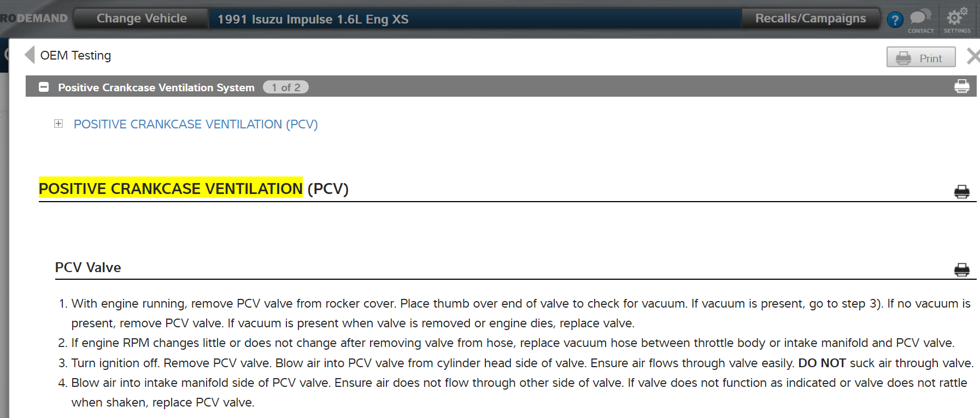
Task: Open the help question mark icon
Action: coord(895,20)
